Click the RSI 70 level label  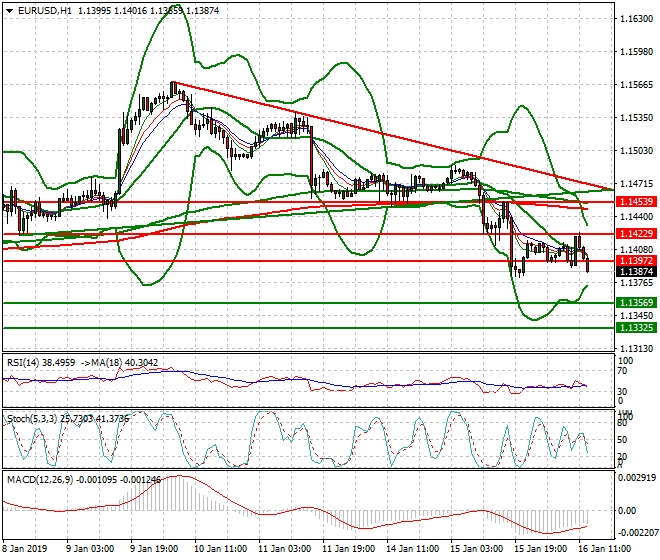622,371
